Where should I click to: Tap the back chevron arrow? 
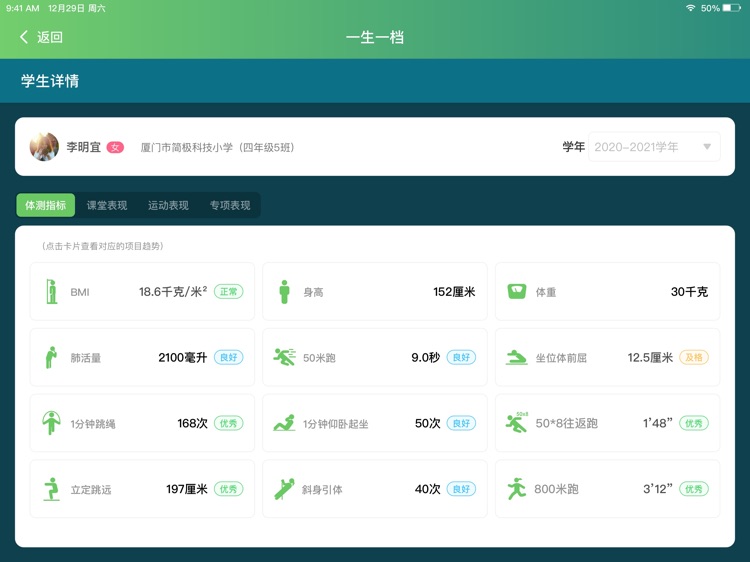point(24,37)
